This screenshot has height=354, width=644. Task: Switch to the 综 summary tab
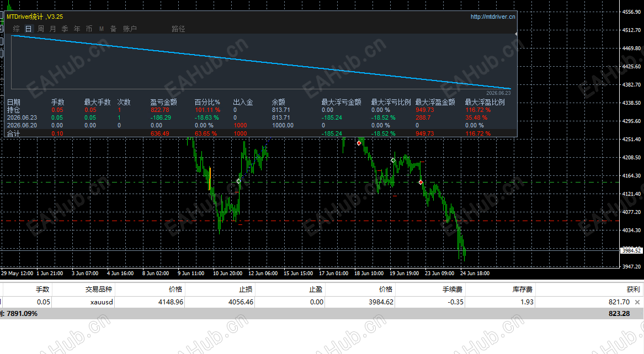tap(17, 29)
